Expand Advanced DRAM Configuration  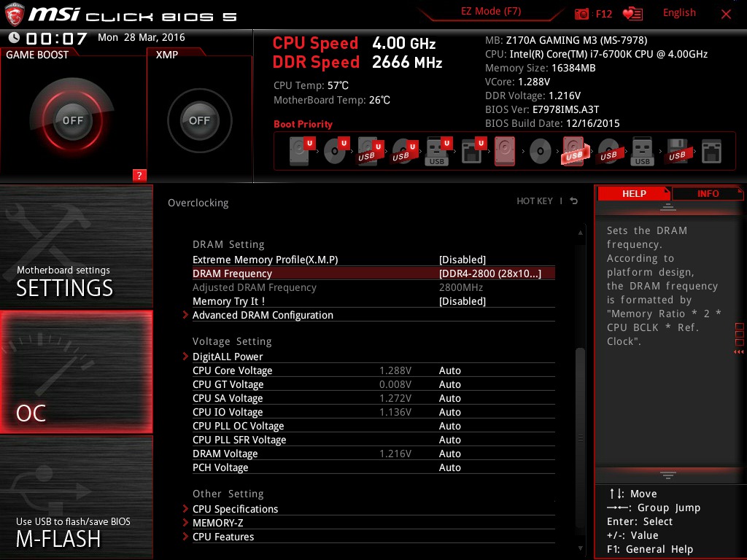pos(263,315)
